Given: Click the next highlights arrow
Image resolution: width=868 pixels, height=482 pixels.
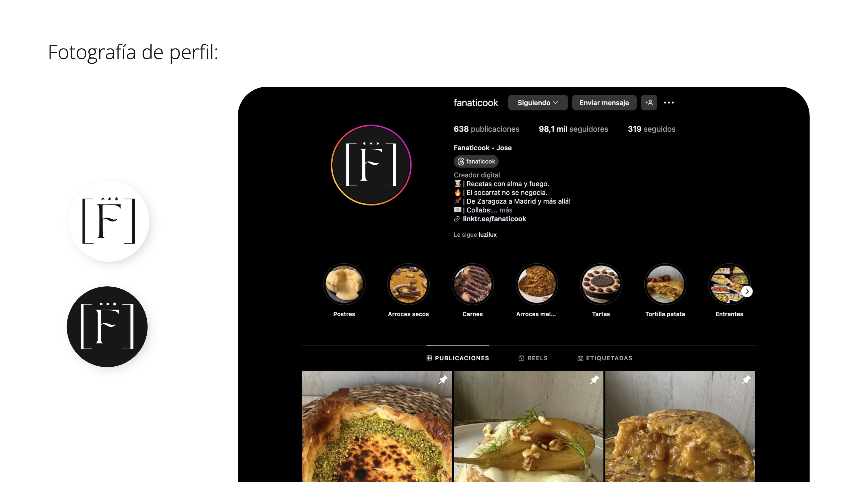Looking at the screenshot, I should (x=747, y=291).
